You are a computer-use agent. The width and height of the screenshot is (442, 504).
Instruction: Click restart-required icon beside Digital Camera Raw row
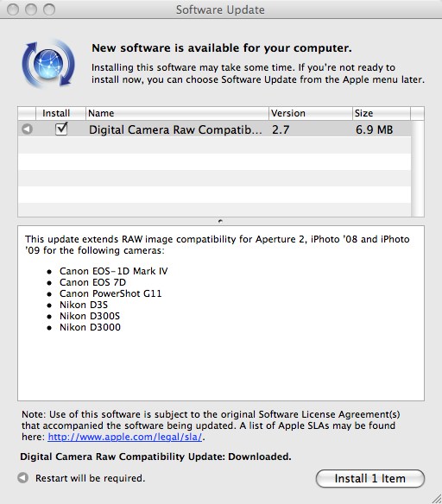point(27,129)
